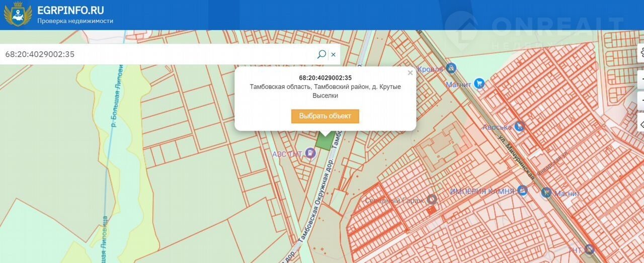Click the Проверка недвижимости header tagline
Screen dimensions: 644x263
[75, 21]
